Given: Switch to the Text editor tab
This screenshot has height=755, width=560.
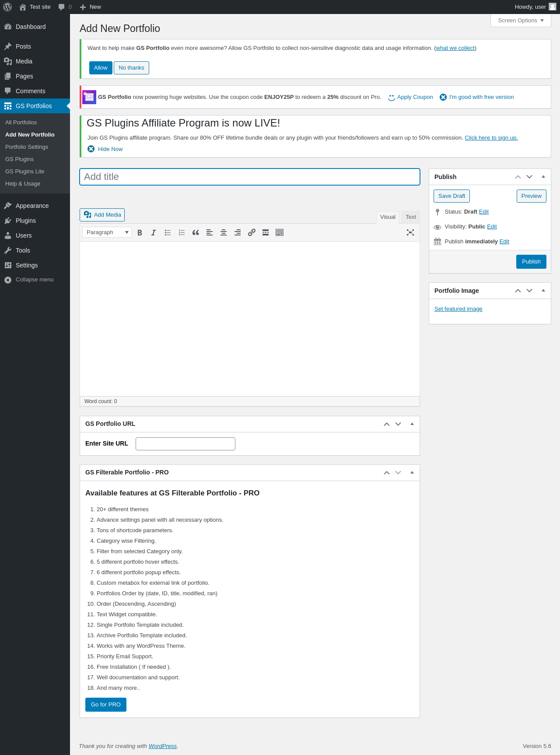Looking at the screenshot, I should point(411,217).
